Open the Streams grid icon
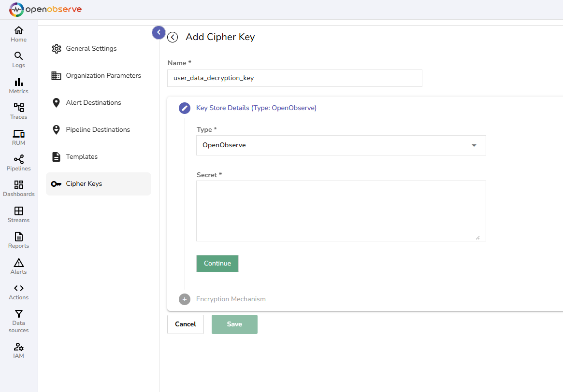Image resolution: width=563 pixels, height=392 pixels. coord(18,211)
